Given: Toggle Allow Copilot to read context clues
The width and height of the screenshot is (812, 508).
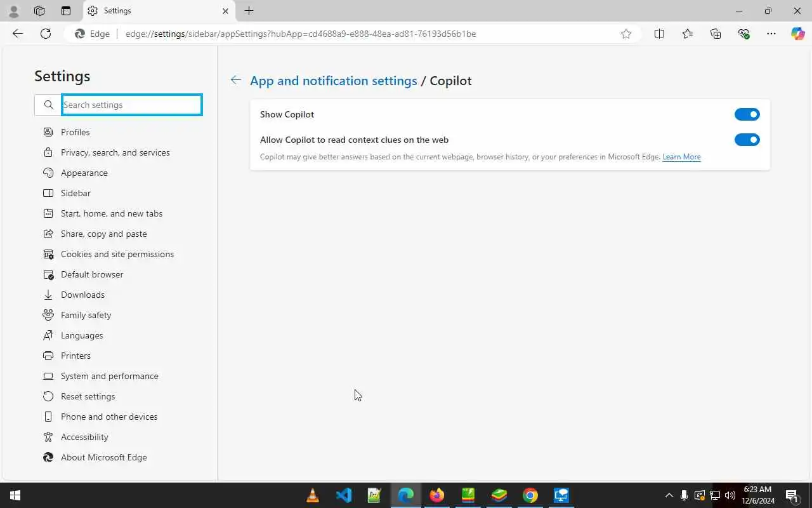Looking at the screenshot, I should (747, 140).
